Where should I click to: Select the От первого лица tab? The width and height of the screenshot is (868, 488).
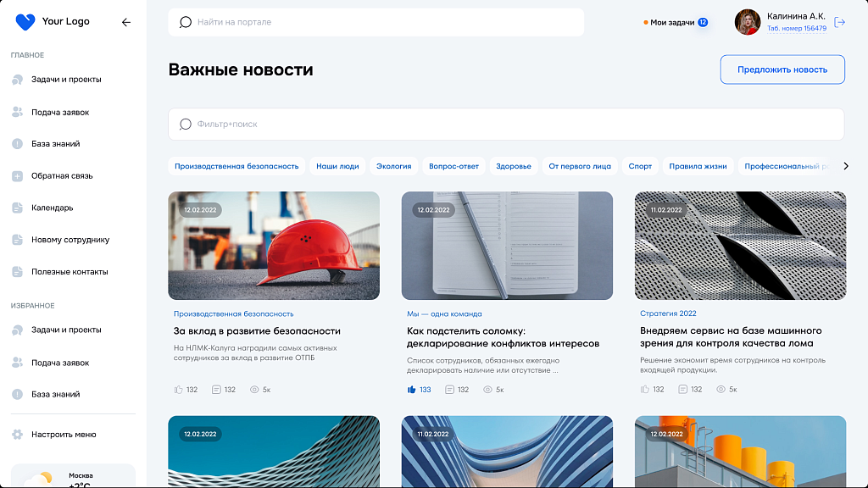[x=580, y=166]
